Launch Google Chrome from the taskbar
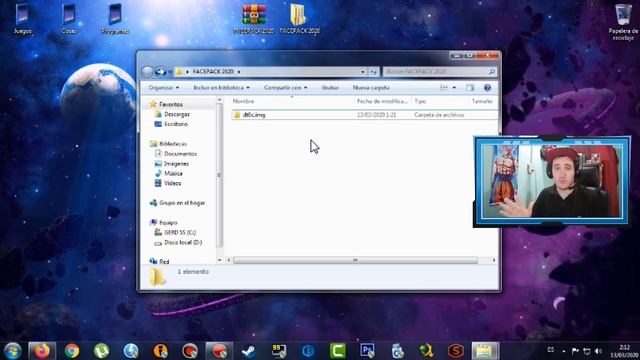The height and width of the screenshot is (360, 640). 72,351
